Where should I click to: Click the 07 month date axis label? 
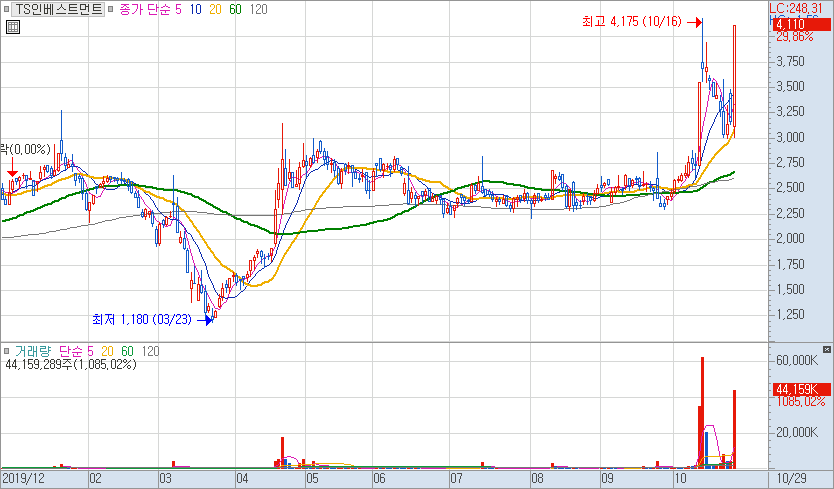click(x=456, y=478)
